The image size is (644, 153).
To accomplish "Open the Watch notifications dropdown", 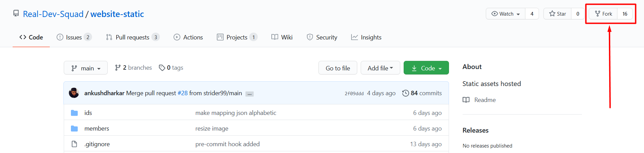I will coord(506,14).
